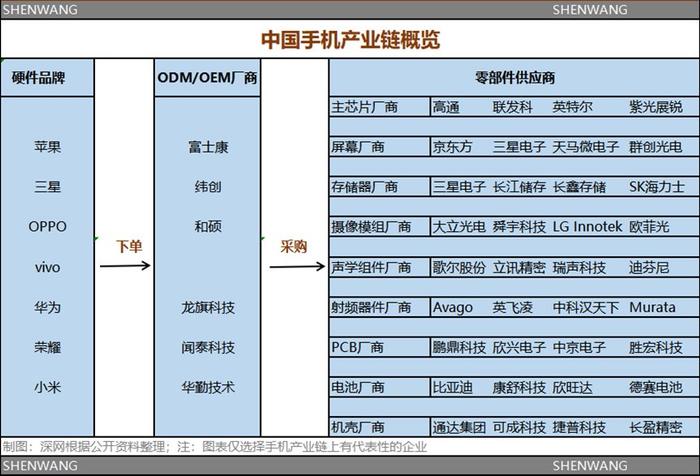Click chip supplier 联发科

tap(513, 107)
